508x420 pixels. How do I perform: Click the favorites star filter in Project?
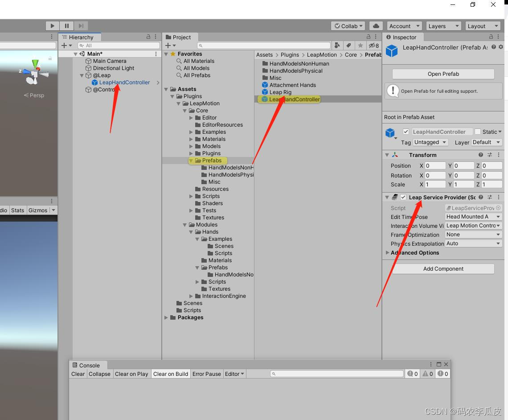(360, 45)
